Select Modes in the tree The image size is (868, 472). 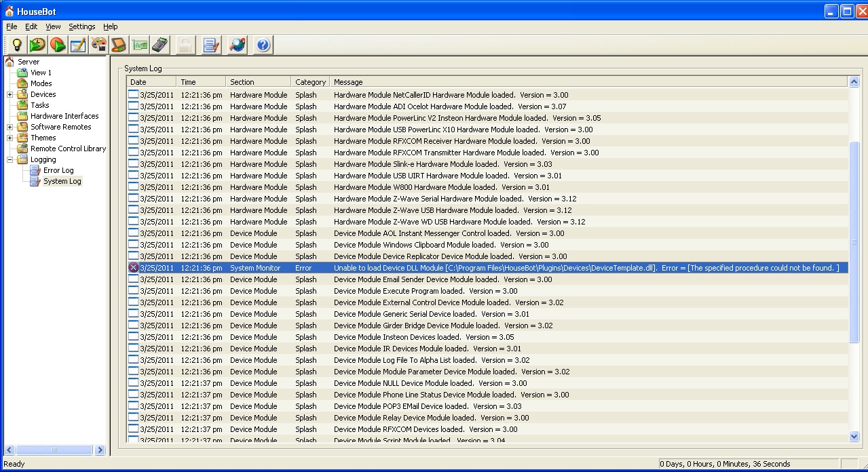41,83
